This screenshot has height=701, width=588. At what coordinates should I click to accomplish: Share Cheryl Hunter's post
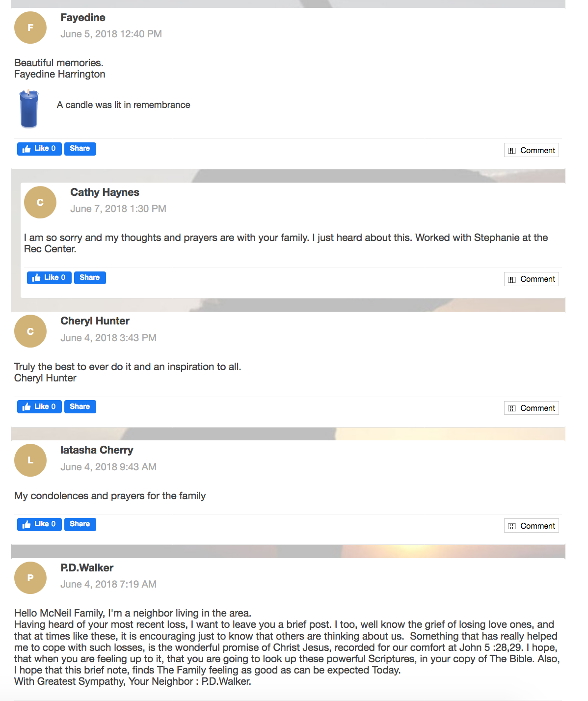click(x=80, y=407)
